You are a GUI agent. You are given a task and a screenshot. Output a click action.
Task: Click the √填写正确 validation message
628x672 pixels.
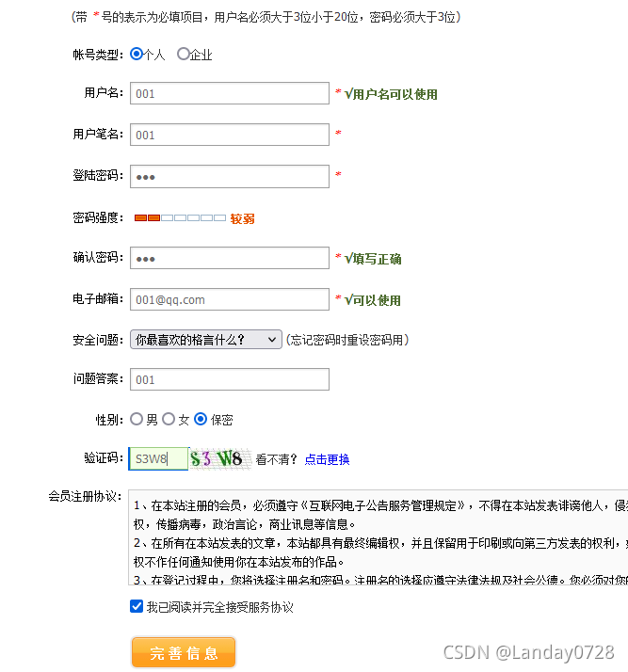pyautogui.click(x=373, y=259)
